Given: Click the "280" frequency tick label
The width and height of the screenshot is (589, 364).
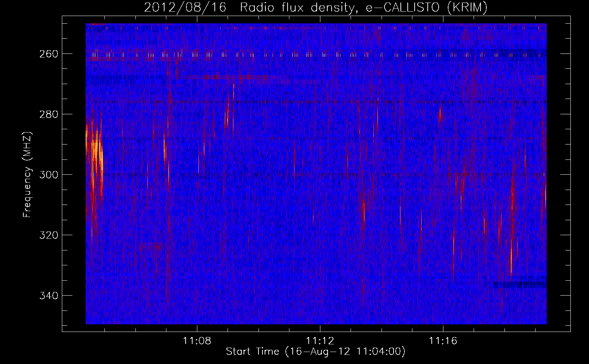Looking at the screenshot, I should tap(49, 114).
